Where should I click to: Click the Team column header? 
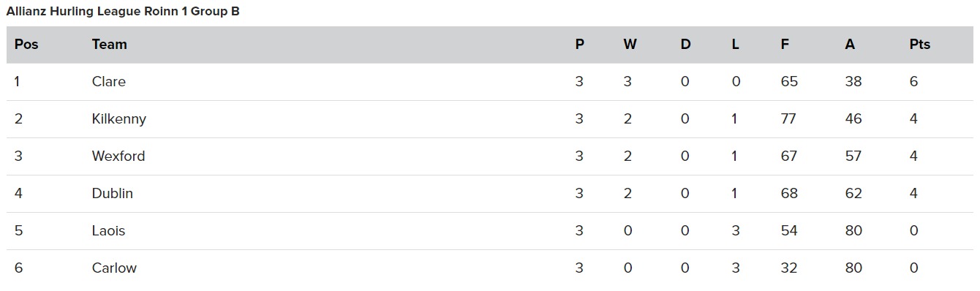110,44
